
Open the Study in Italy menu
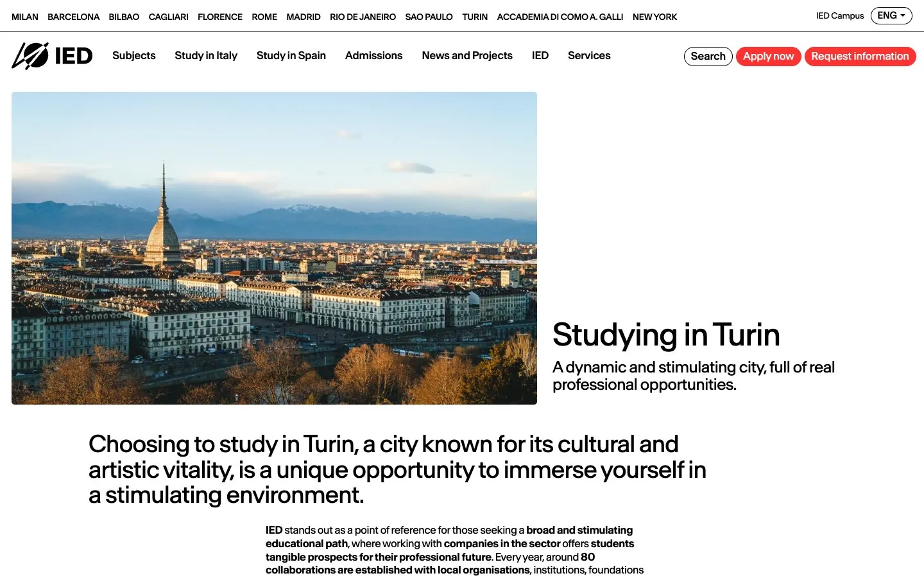click(x=206, y=55)
